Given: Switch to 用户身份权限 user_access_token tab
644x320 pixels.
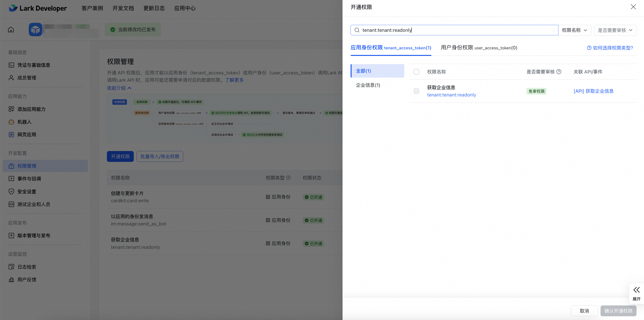Looking at the screenshot, I should (479, 48).
